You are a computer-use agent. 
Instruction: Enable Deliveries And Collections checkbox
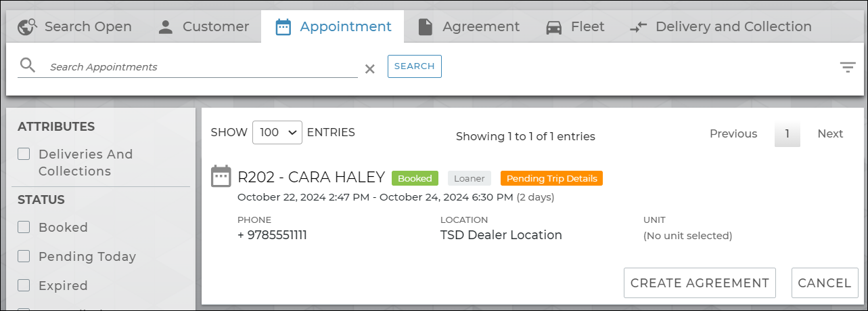(24, 154)
